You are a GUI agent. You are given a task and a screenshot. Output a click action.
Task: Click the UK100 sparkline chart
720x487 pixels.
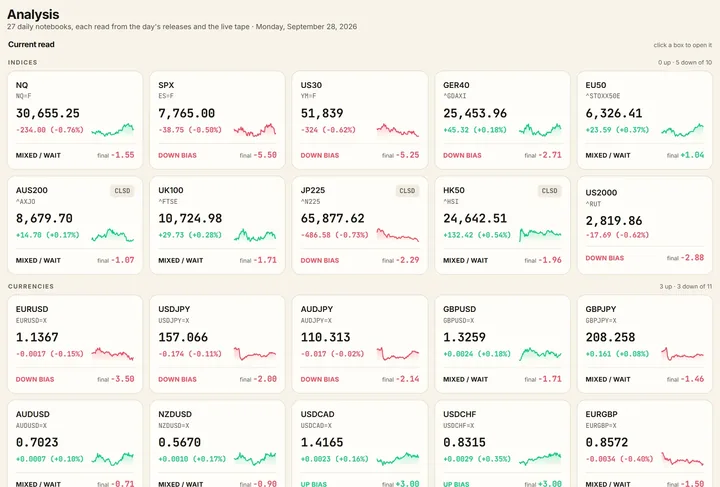255,235
